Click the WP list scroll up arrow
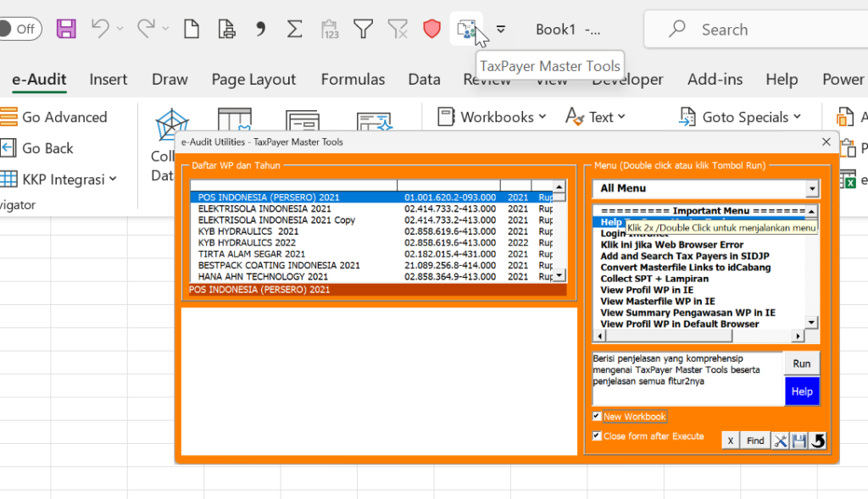 pos(559,186)
